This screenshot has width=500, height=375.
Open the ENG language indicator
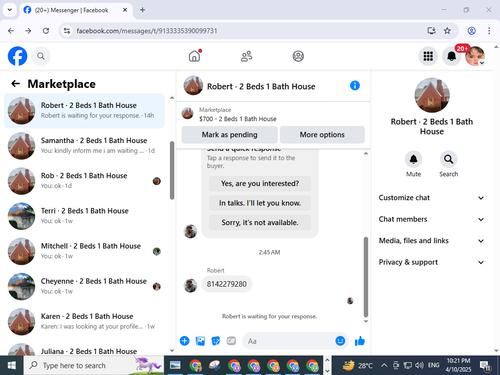point(433,365)
